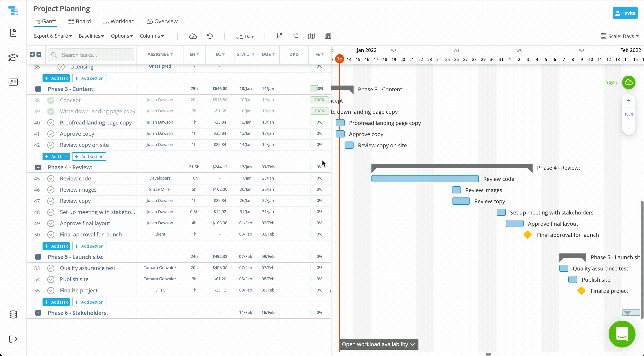Click the graduation cap icon in sidebar
Viewport: 644px width, 356px height.
pos(13,58)
